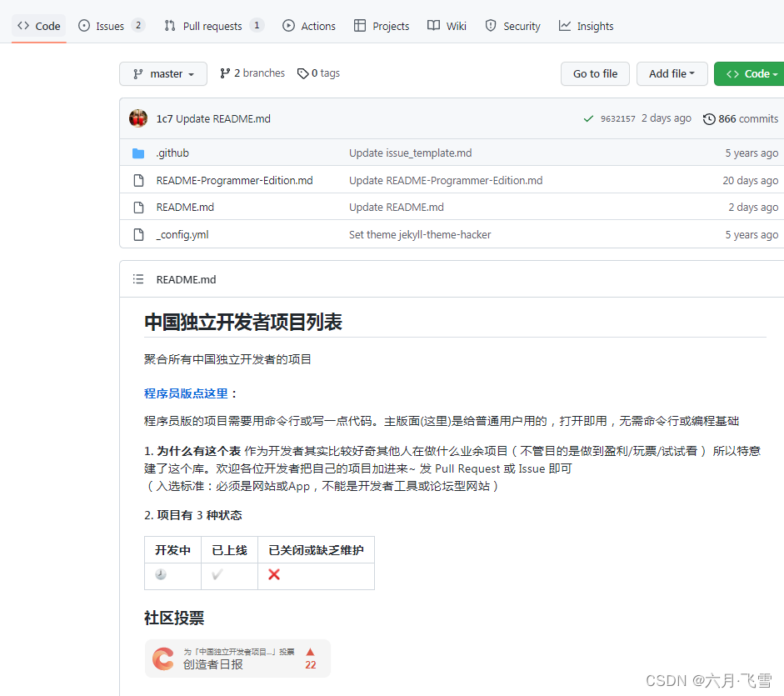Open the green Code dropdown
Image resolution: width=784 pixels, height=696 pixels.
click(749, 73)
